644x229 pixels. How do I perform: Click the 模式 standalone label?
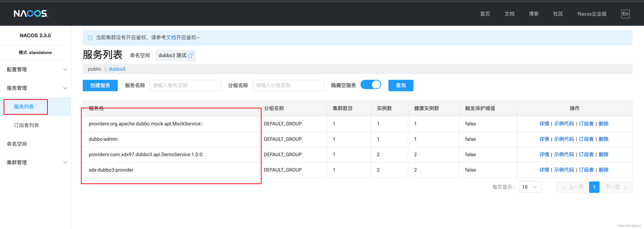pyautogui.click(x=35, y=52)
